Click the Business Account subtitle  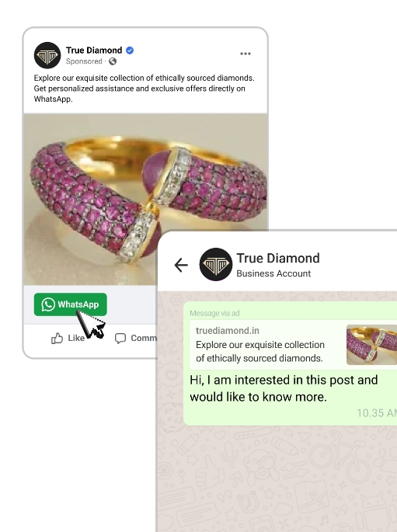273,273
